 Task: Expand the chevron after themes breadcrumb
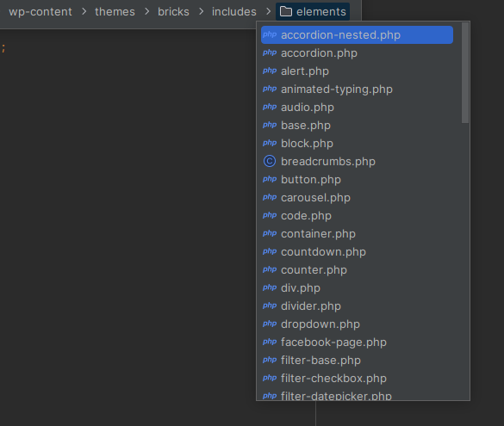(x=147, y=11)
